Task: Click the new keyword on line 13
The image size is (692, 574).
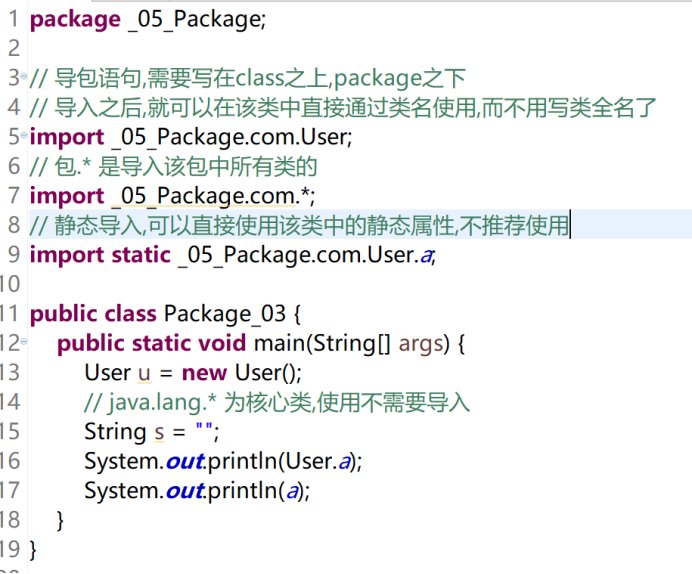Action: [x=204, y=373]
